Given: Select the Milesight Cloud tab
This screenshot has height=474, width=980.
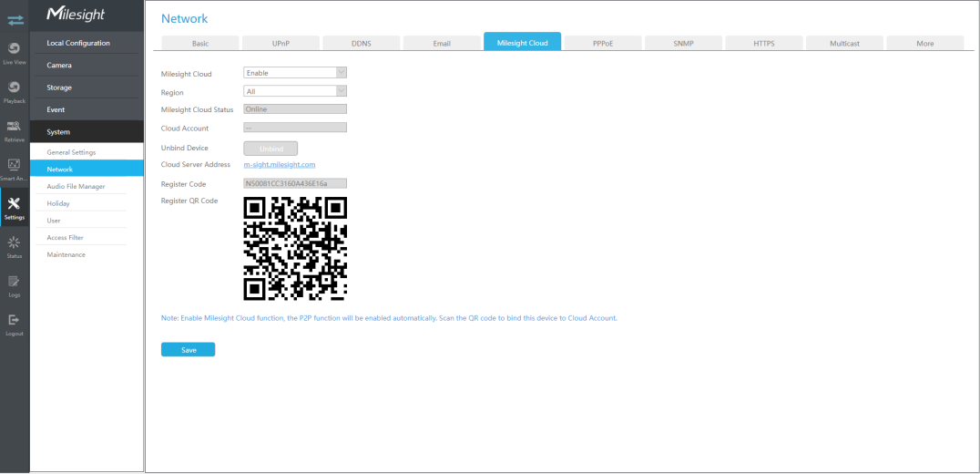Looking at the screenshot, I should pyautogui.click(x=523, y=41).
